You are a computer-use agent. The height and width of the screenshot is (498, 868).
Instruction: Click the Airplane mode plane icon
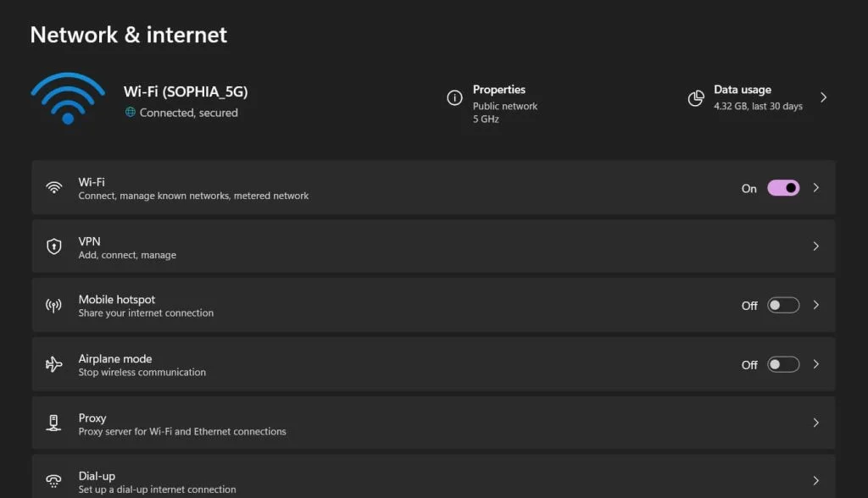point(54,364)
